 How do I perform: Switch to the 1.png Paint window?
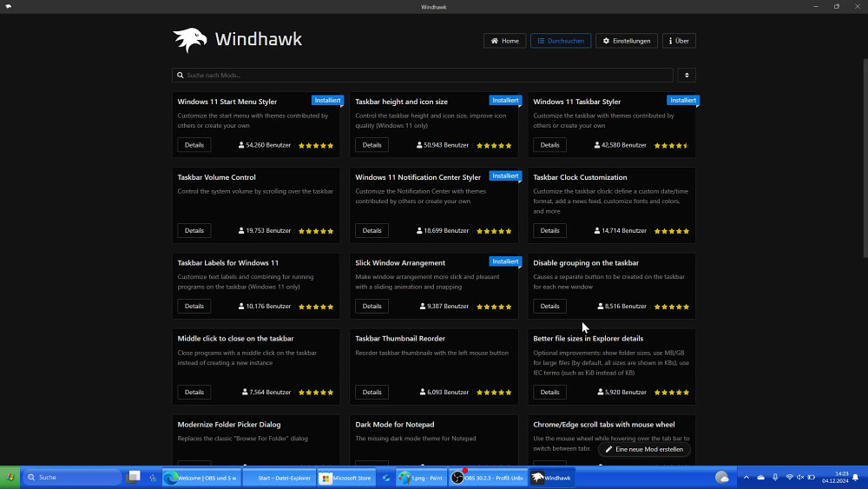[421, 478]
